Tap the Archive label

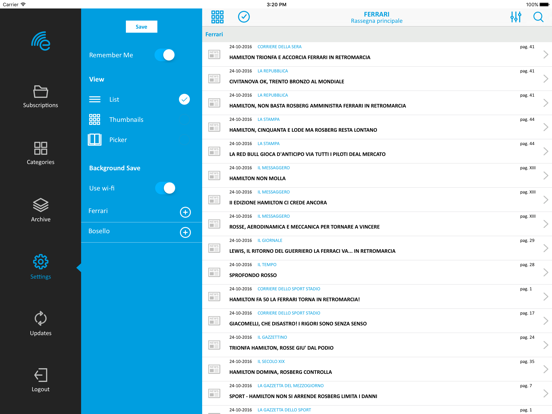[x=40, y=219]
